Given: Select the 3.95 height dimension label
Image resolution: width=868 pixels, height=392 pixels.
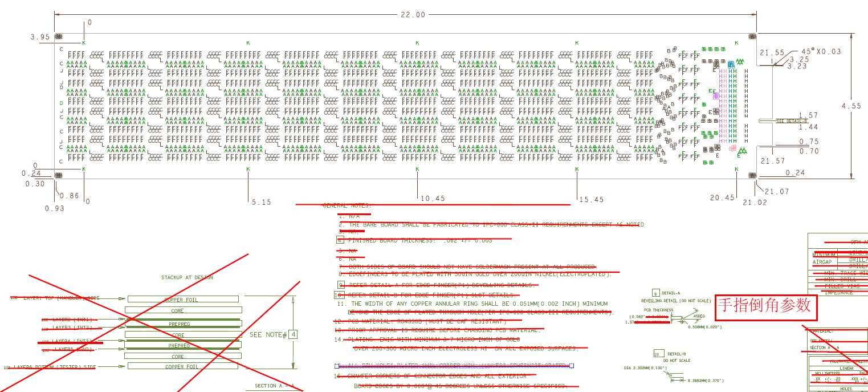Looking at the screenshot, I should click(x=40, y=38).
